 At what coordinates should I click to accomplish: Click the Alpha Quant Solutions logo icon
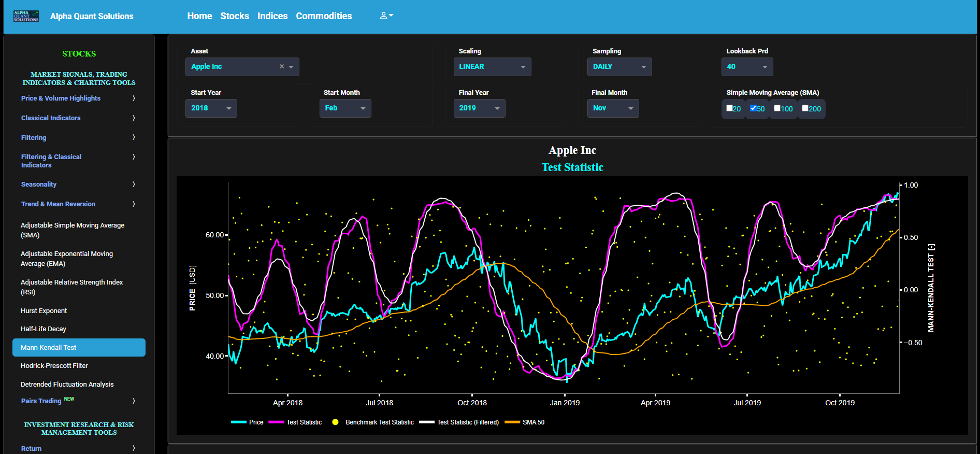point(26,16)
